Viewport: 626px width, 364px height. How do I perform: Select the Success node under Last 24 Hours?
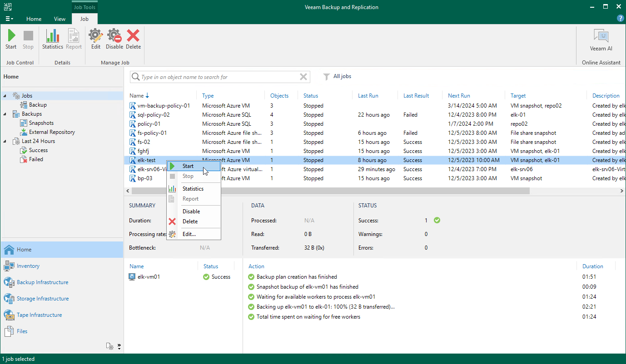click(x=38, y=150)
